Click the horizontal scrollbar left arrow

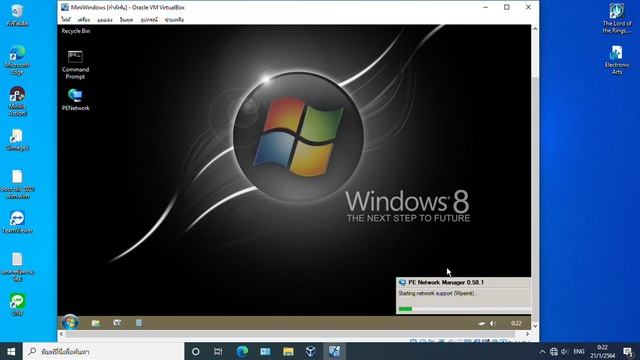pyautogui.click(x=62, y=334)
